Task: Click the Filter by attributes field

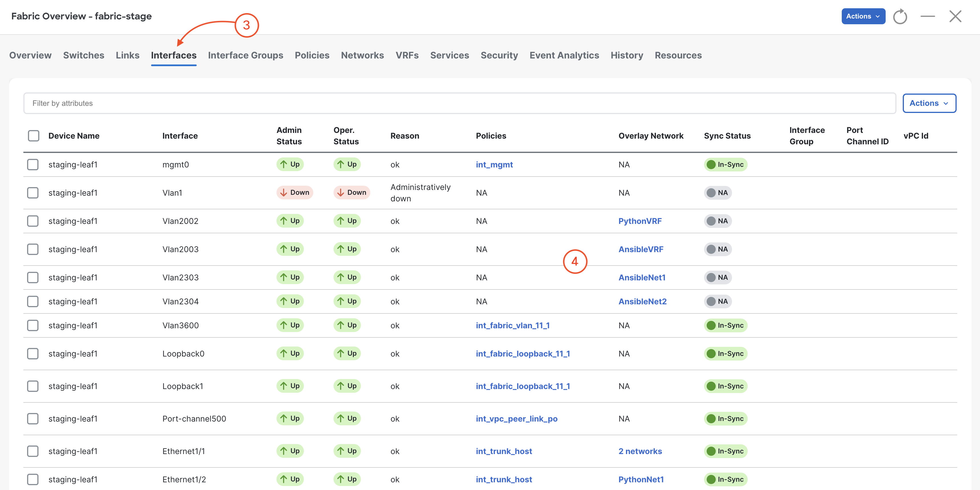Action: pos(459,103)
